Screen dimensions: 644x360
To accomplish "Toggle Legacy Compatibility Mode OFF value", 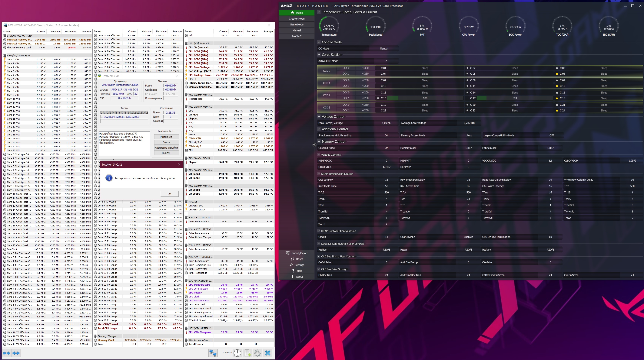I will [x=552, y=136].
